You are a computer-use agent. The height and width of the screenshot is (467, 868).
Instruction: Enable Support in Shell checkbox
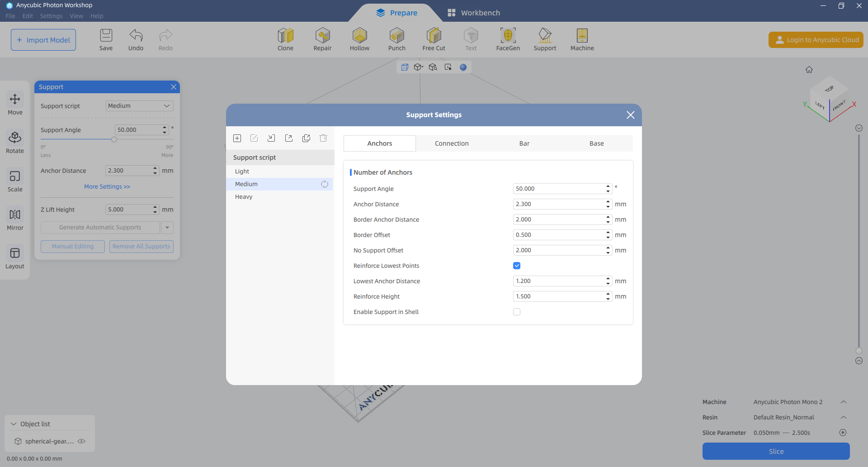coord(517,312)
